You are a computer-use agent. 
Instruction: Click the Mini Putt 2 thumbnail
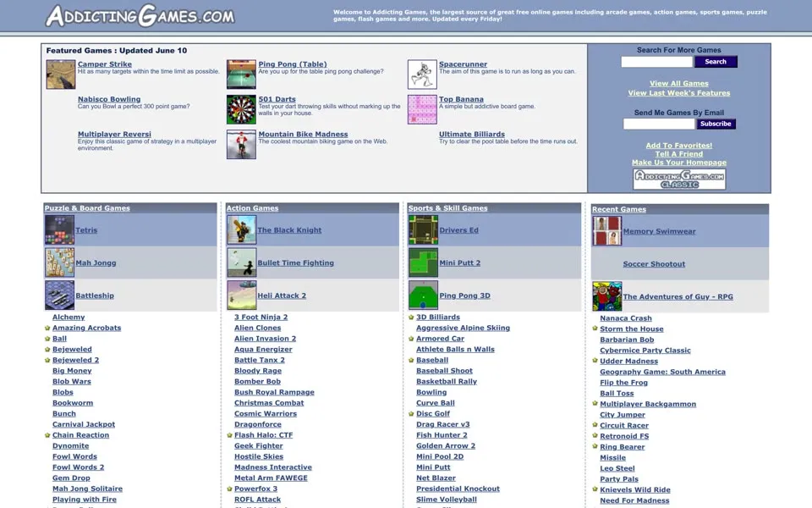(423, 262)
